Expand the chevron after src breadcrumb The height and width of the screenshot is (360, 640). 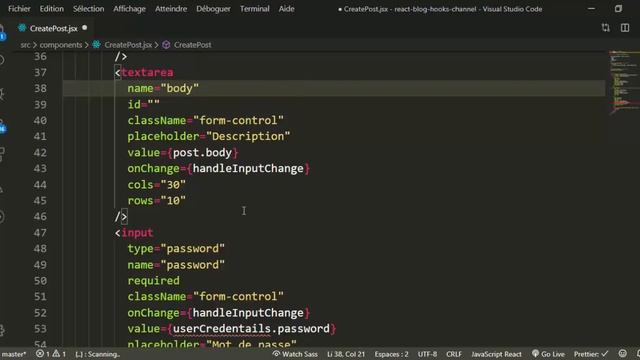[35, 45]
